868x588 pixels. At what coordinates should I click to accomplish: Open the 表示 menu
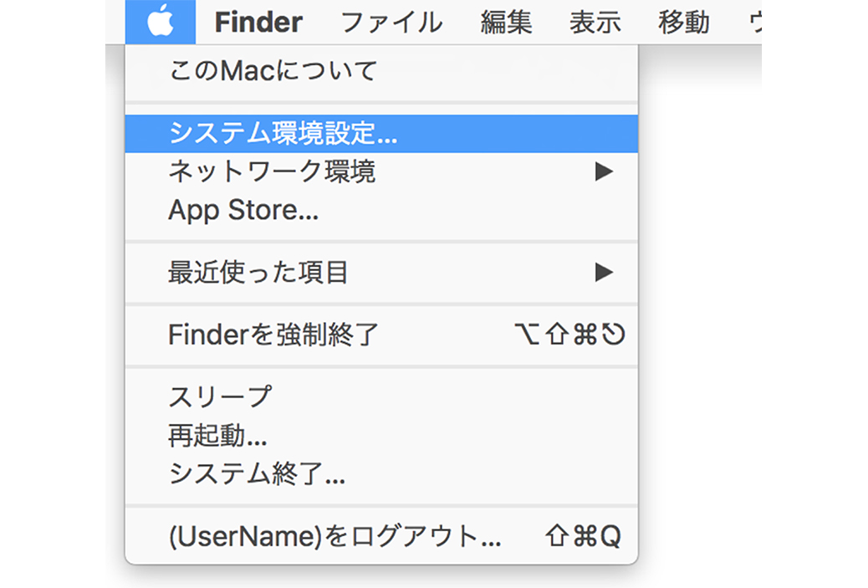tap(595, 22)
